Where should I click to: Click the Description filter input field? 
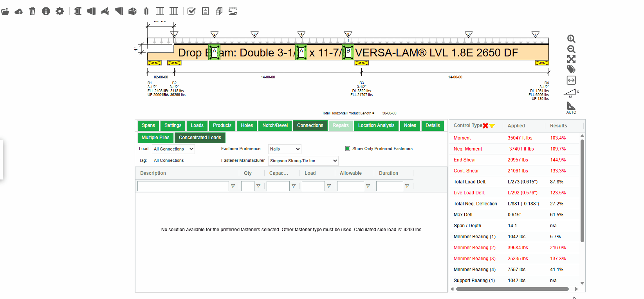coord(183,186)
